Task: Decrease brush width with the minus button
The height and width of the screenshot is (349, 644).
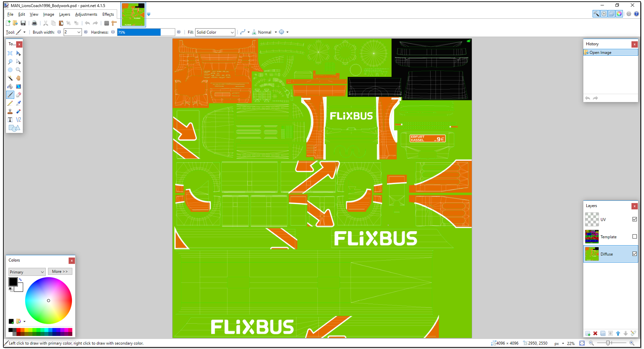Action: (59, 32)
